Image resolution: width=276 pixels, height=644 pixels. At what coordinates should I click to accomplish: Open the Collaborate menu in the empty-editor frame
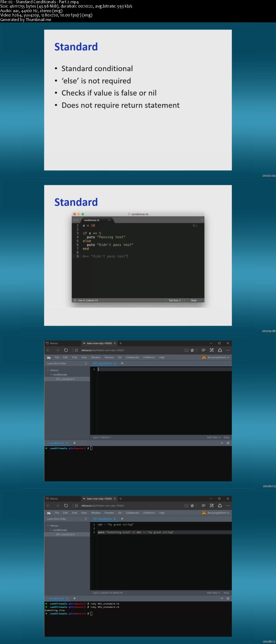[132, 357]
